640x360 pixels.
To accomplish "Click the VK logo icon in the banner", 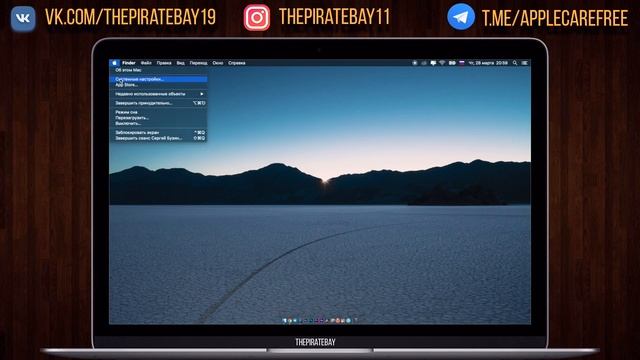I will point(23,18).
